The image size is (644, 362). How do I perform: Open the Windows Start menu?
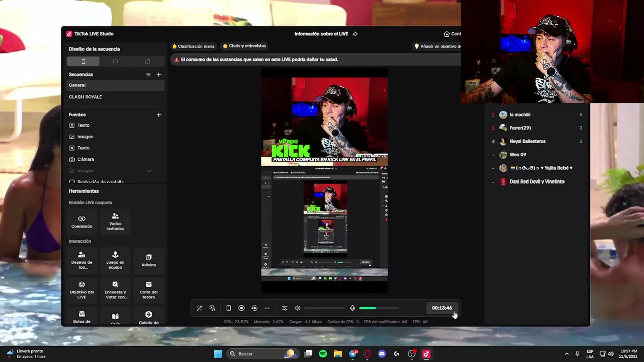coord(218,354)
